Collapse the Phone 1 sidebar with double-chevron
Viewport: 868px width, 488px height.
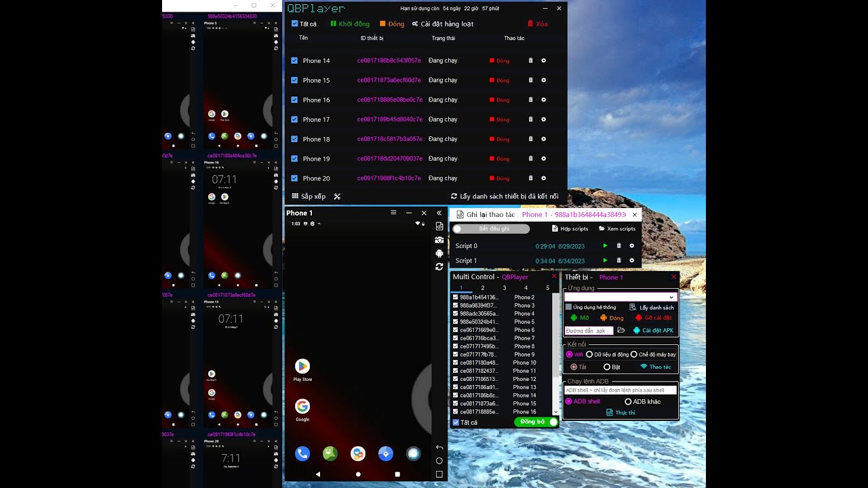(439, 213)
